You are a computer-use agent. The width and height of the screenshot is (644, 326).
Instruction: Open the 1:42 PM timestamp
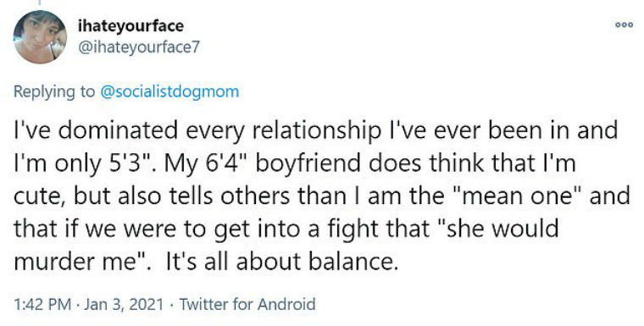point(42,304)
